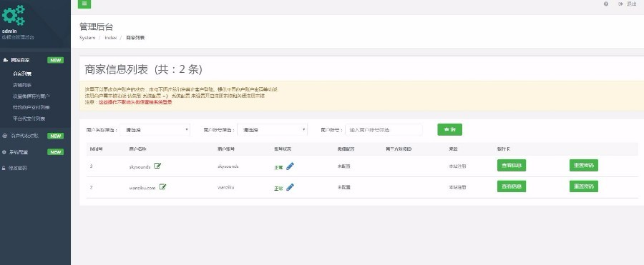
Task: Click the admin username in the sidebar
Action: point(9,31)
